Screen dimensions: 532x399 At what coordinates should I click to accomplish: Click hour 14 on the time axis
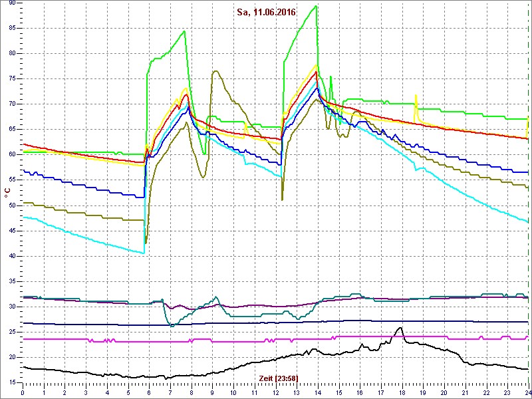(318, 391)
